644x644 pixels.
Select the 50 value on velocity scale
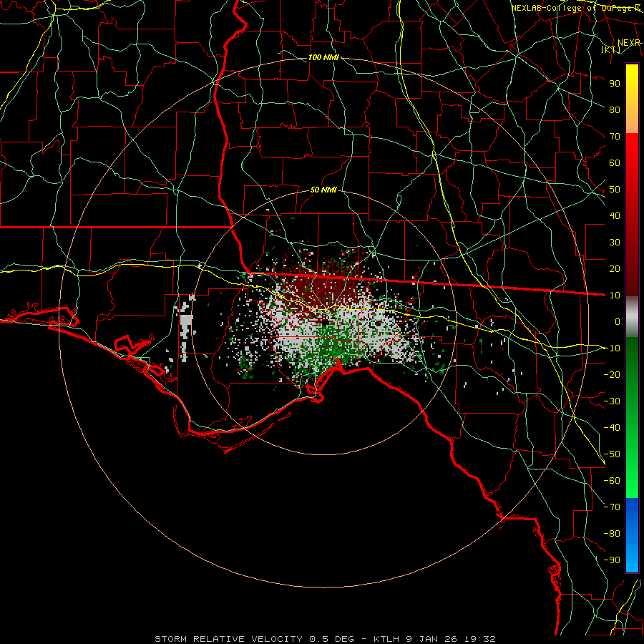point(615,190)
